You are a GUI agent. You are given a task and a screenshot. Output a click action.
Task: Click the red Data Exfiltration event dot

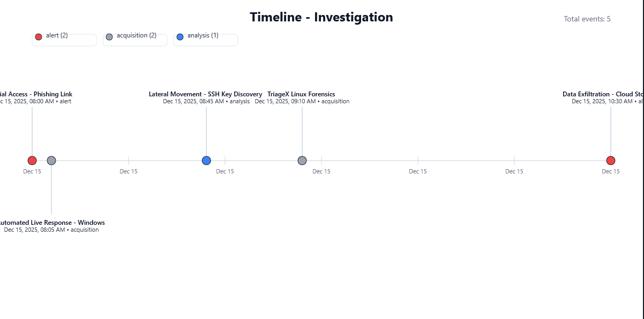point(611,160)
